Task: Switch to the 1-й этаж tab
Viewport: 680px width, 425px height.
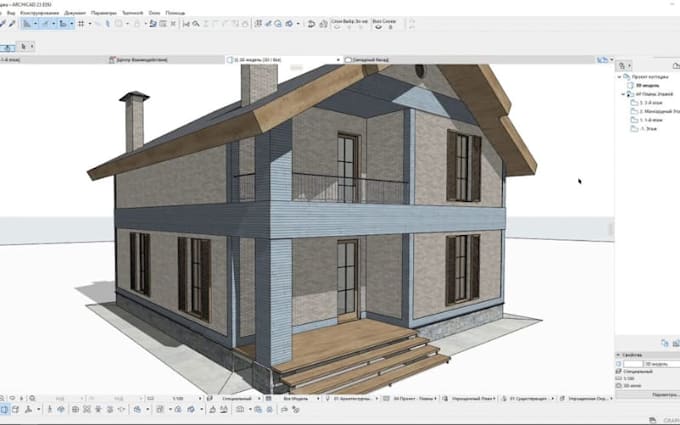Action: (10, 60)
